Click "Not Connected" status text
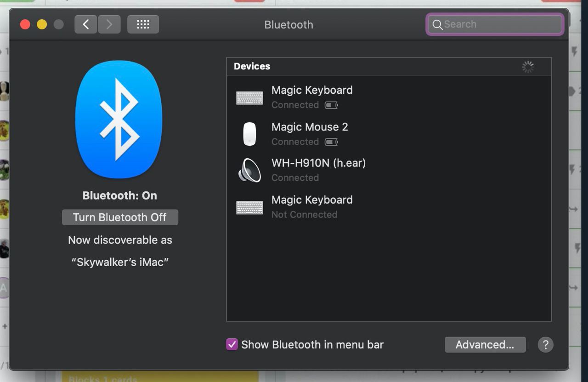The height and width of the screenshot is (382, 588). (x=304, y=215)
